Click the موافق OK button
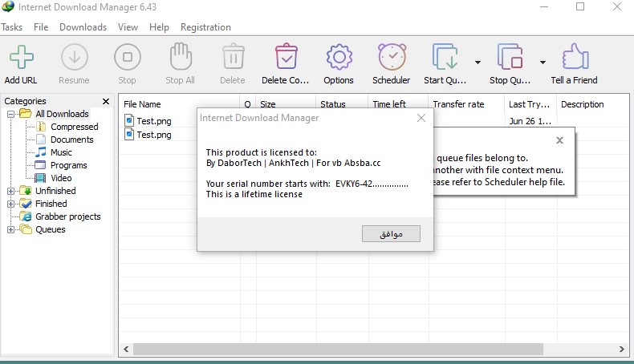Image resolution: width=634 pixels, height=364 pixels. click(391, 234)
